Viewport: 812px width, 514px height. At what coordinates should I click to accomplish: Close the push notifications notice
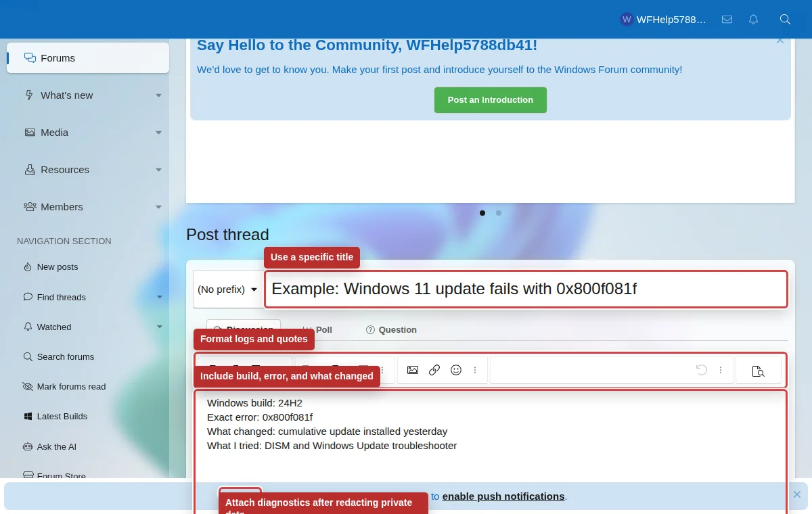[796, 494]
